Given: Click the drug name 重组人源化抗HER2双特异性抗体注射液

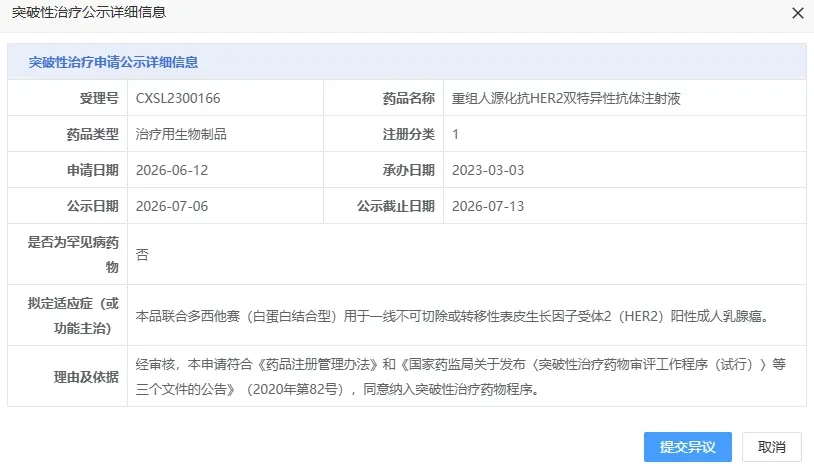Looking at the screenshot, I should (x=566, y=98).
